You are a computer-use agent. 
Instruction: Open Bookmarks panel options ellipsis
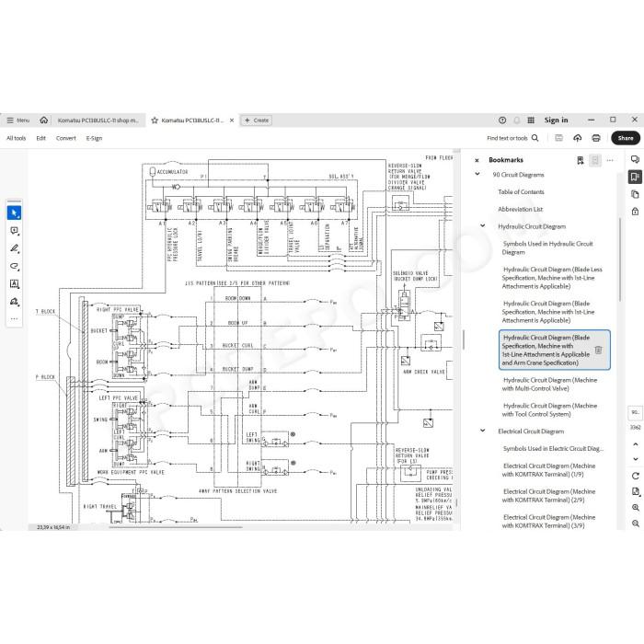pos(610,160)
